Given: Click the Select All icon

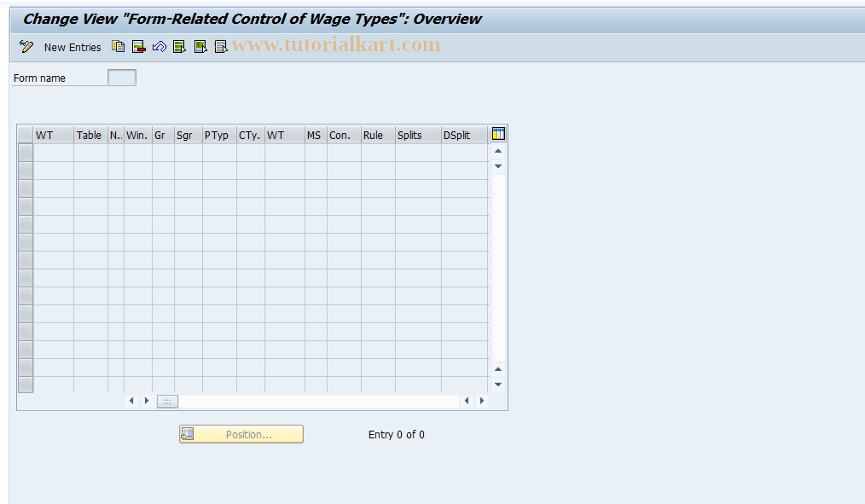Looking at the screenshot, I should tap(179, 47).
